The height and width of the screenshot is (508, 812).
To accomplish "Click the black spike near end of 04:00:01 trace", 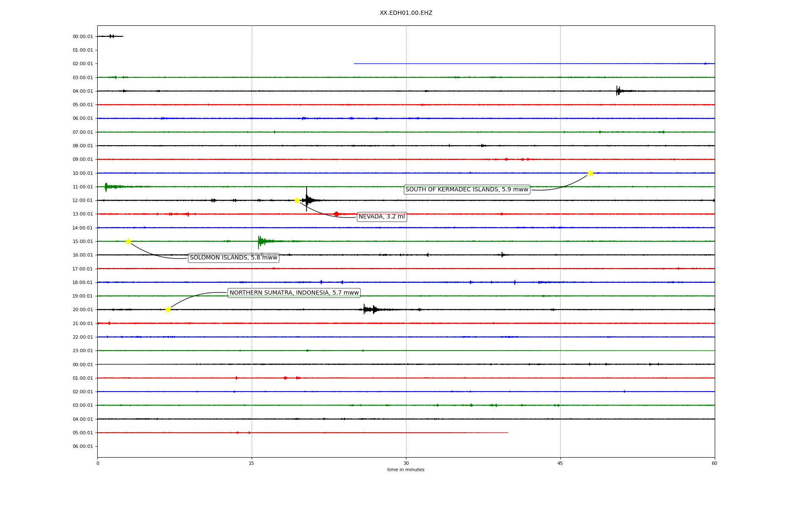I will tap(618, 91).
